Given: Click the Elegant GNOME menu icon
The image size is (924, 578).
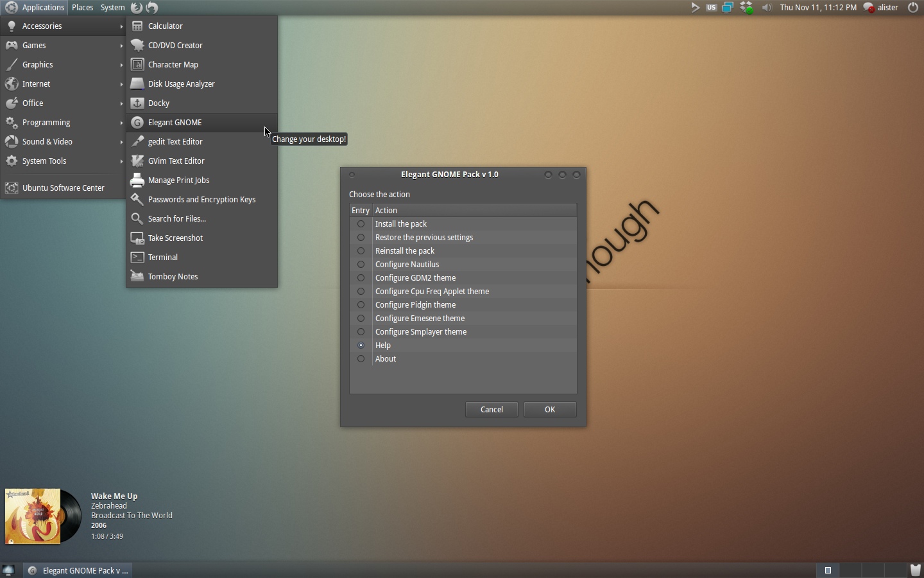Looking at the screenshot, I should point(137,123).
